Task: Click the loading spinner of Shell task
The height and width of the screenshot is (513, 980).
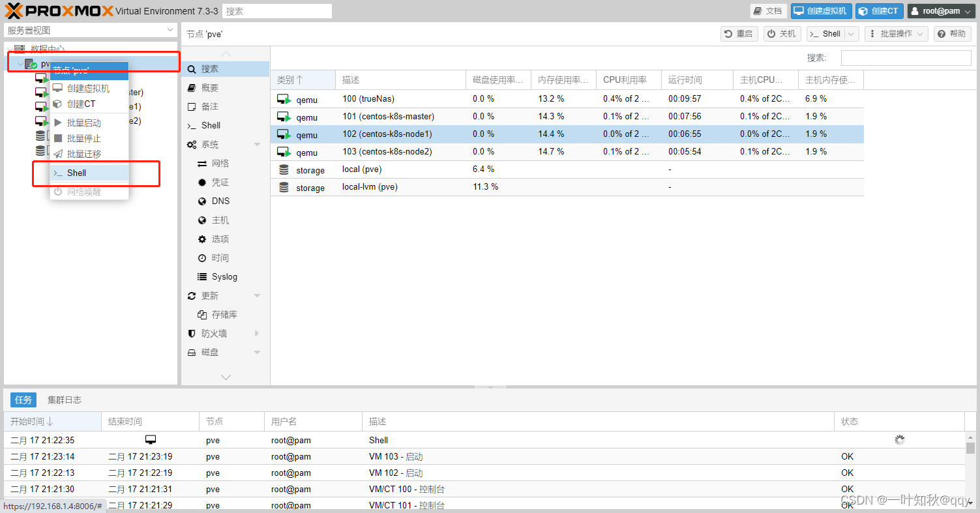Action: point(900,440)
